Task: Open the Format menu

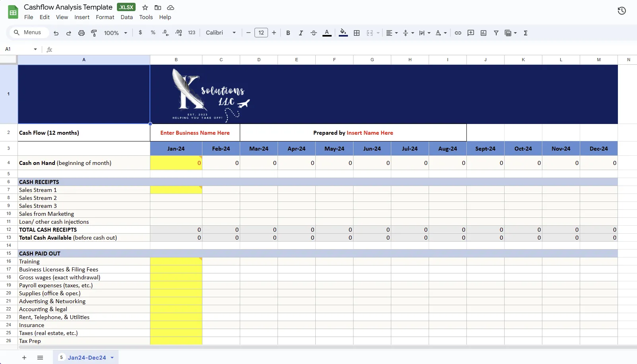Action: (x=105, y=17)
